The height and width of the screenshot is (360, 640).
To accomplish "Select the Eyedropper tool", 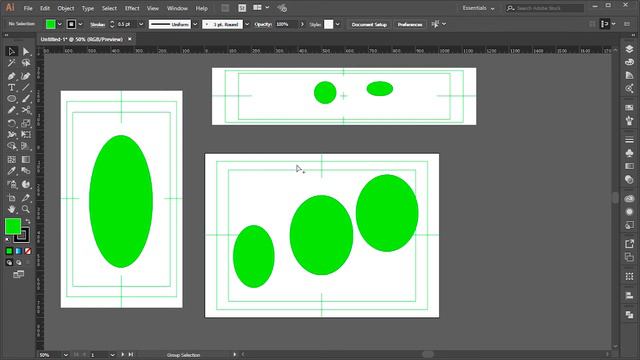I will pyautogui.click(x=11, y=171).
